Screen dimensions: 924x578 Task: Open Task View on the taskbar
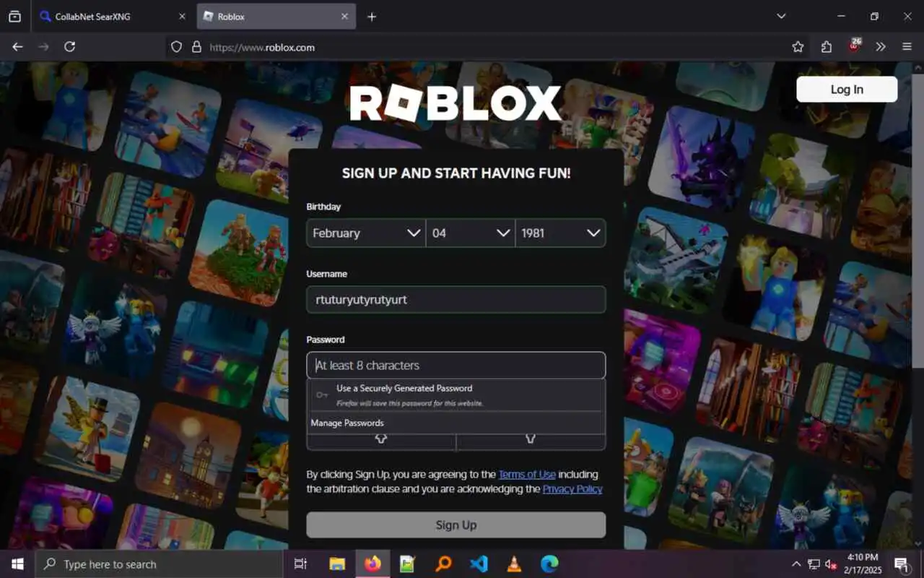(301, 564)
